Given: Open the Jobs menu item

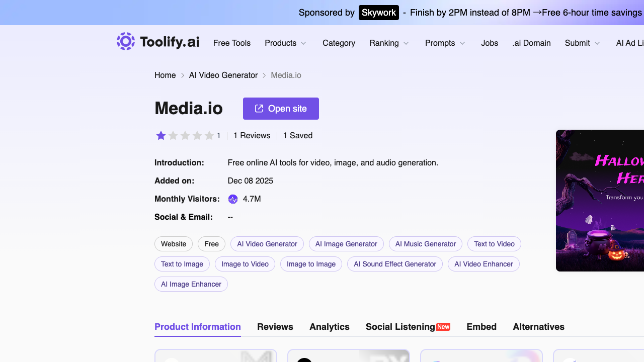Looking at the screenshot, I should point(490,43).
